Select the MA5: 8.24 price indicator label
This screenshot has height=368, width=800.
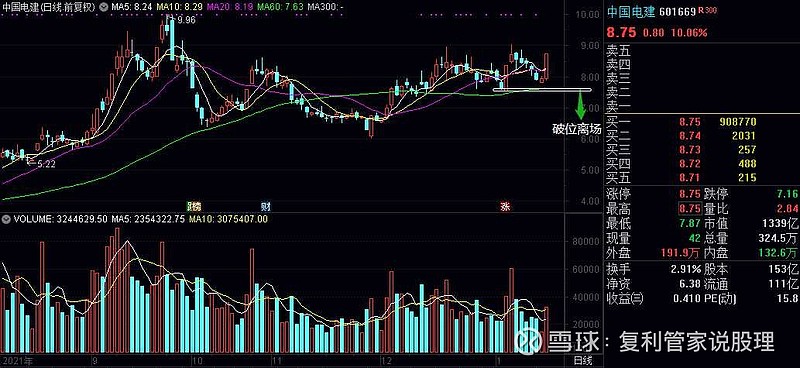click(x=132, y=8)
